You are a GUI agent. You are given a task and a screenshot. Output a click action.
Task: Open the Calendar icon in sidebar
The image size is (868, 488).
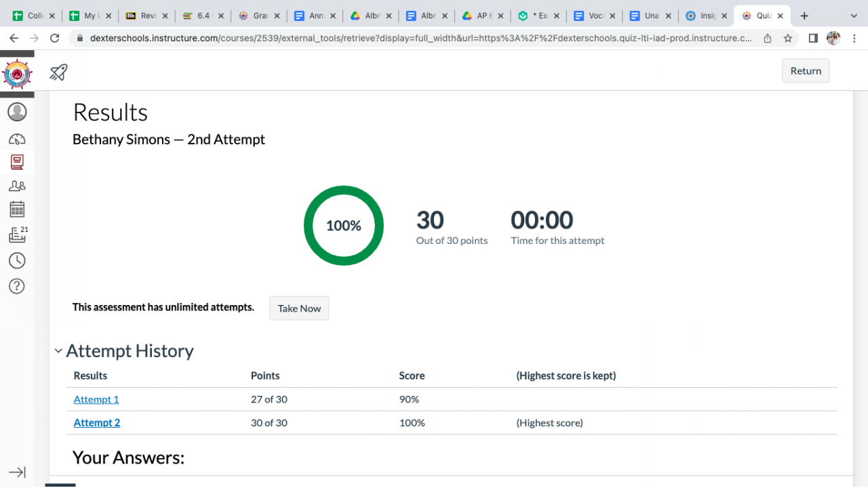tap(17, 209)
